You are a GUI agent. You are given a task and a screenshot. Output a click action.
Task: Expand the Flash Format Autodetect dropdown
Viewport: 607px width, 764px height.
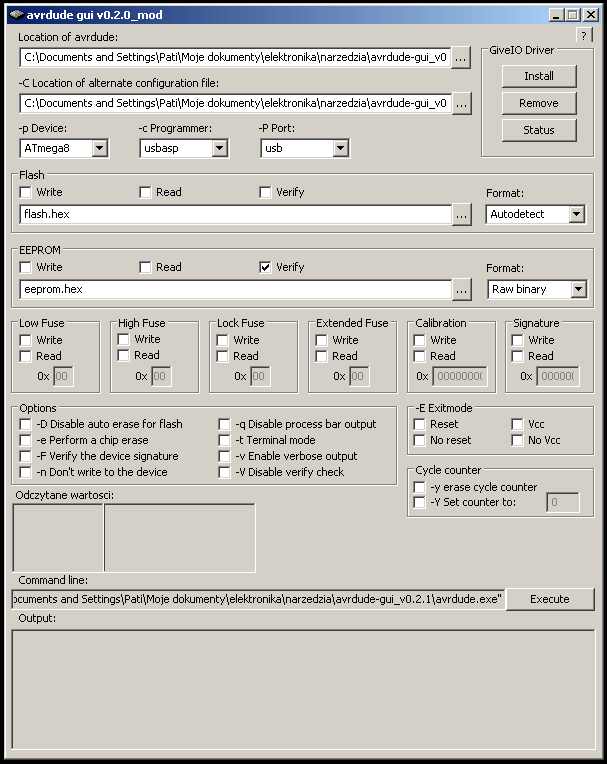(577, 214)
